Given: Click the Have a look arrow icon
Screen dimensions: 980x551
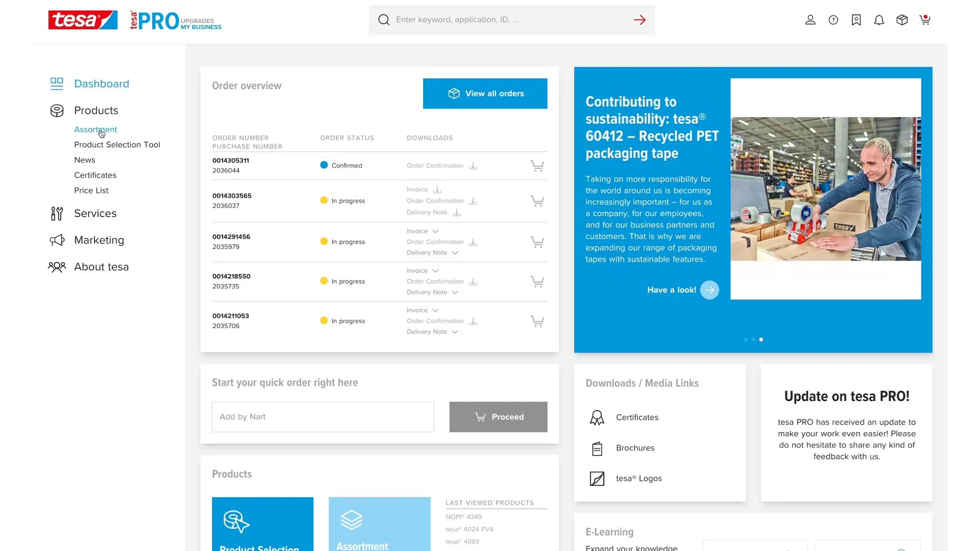Looking at the screenshot, I should (x=709, y=290).
